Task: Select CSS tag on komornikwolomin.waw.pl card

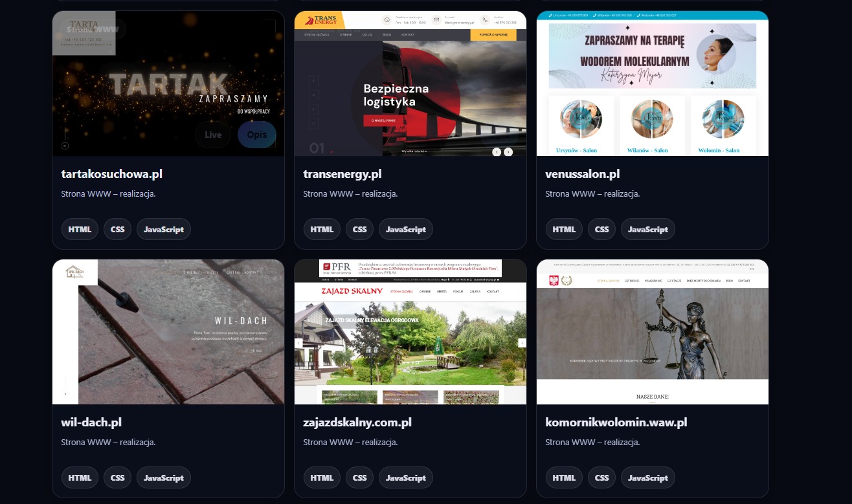Action: coord(601,477)
